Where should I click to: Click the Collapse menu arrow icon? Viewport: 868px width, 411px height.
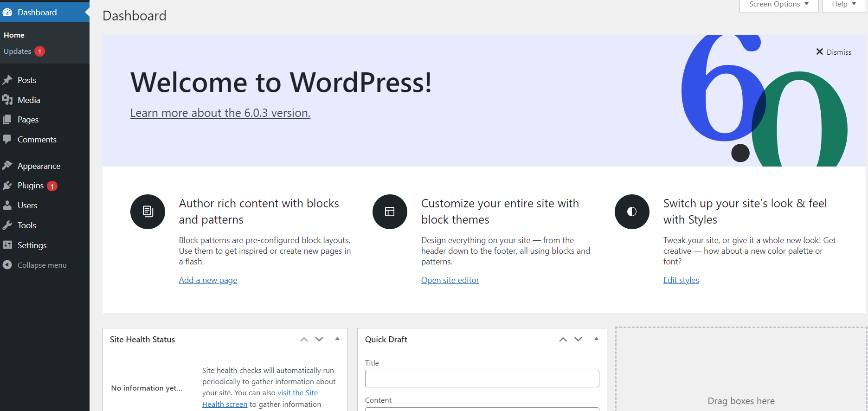tap(7, 265)
